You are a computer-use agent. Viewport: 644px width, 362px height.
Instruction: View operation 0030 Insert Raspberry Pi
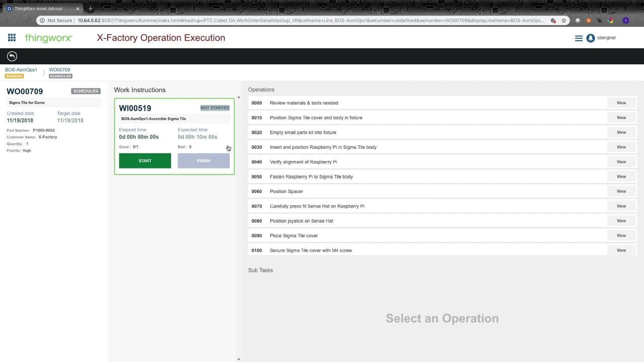[x=621, y=147]
